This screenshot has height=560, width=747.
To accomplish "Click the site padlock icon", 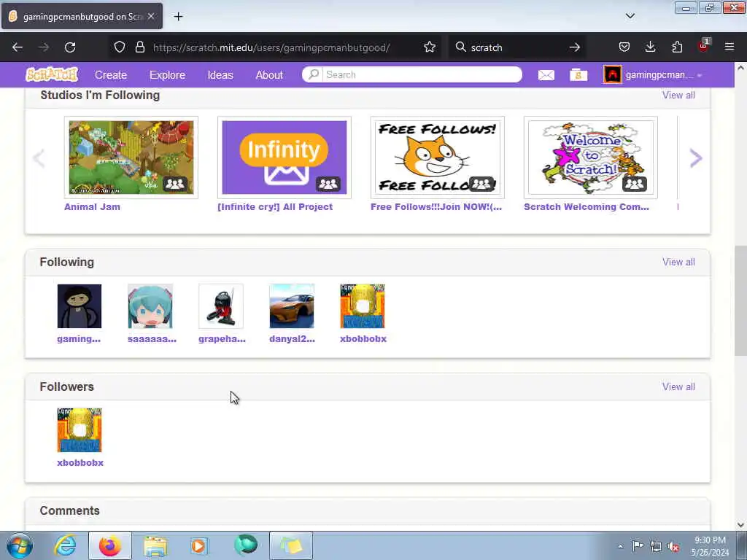I will (139, 47).
